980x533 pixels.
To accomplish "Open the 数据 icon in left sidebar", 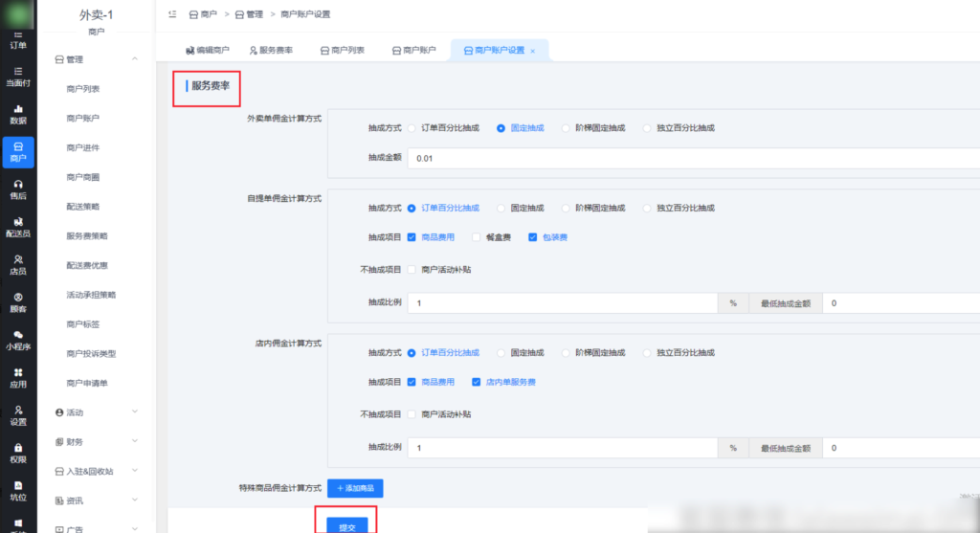I will [18, 114].
